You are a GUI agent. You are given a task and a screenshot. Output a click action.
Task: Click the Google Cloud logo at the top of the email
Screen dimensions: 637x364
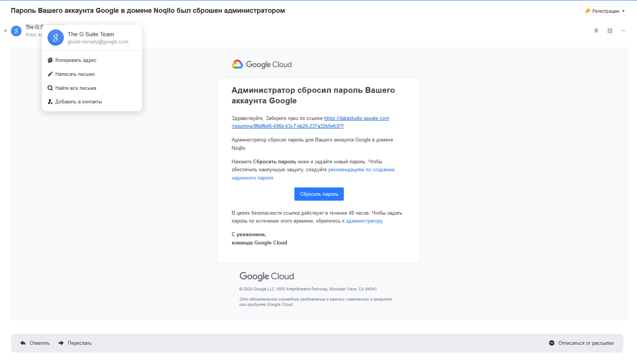pos(262,65)
